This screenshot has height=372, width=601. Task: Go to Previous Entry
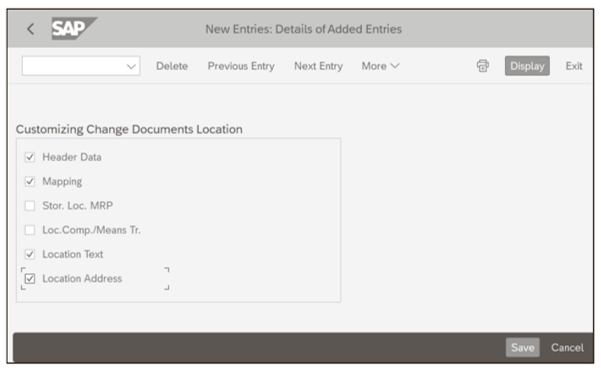(x=241, y=66)
